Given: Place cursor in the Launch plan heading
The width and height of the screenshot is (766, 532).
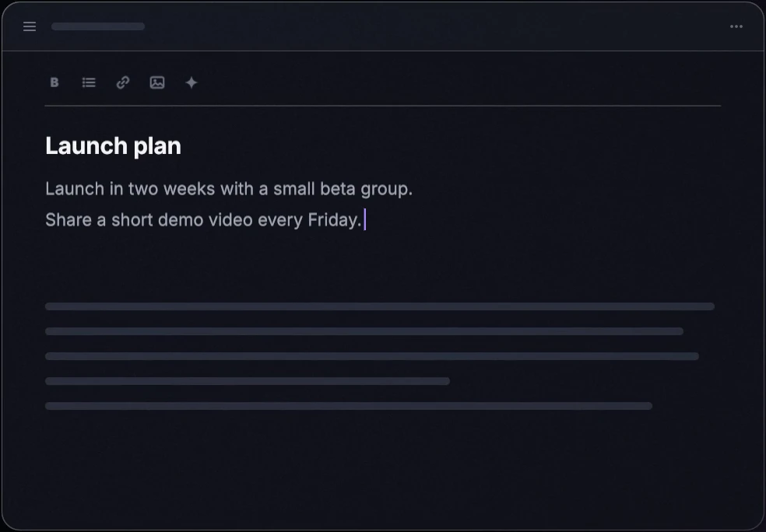Looking at the screenshot, I should (114, 146).
